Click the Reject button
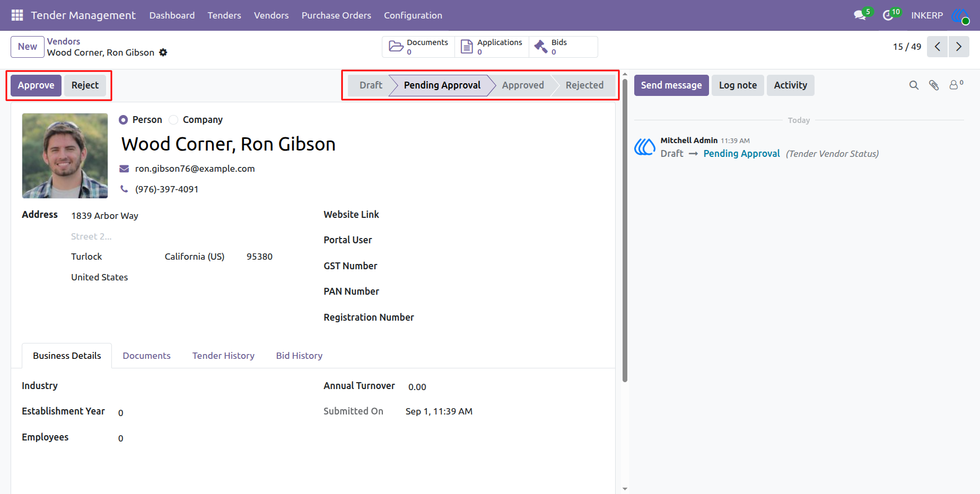980x494 pixels. (85, 85)
